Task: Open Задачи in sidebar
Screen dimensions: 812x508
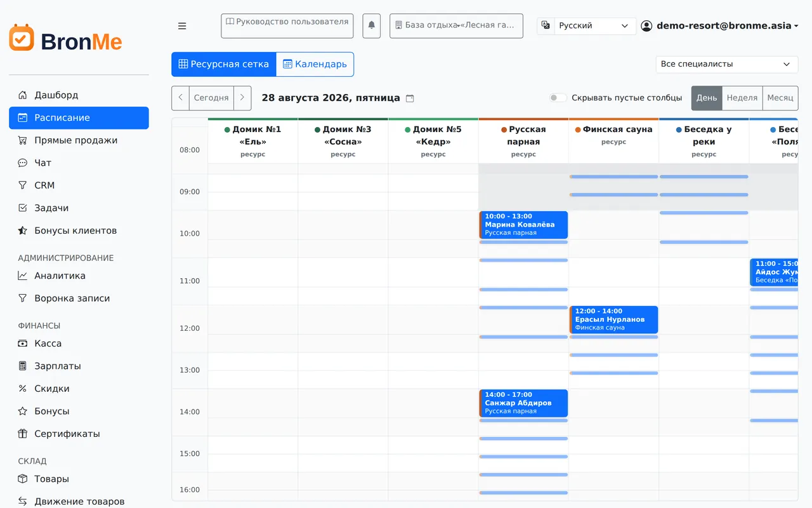Action: [x=79, y=208]
